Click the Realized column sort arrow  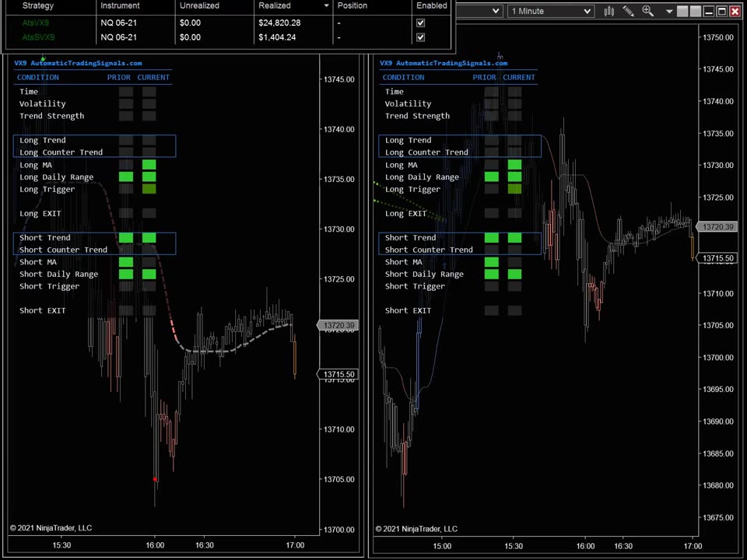coord(326,5)
